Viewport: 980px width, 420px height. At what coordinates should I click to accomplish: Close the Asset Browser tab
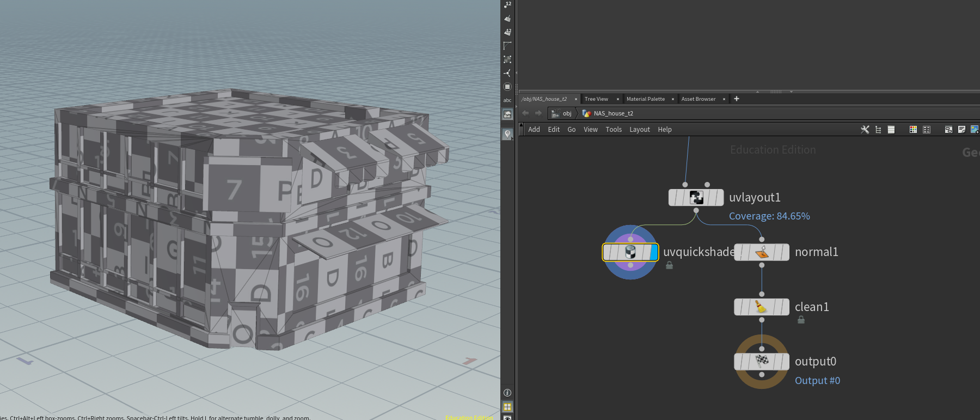[724, 99]
